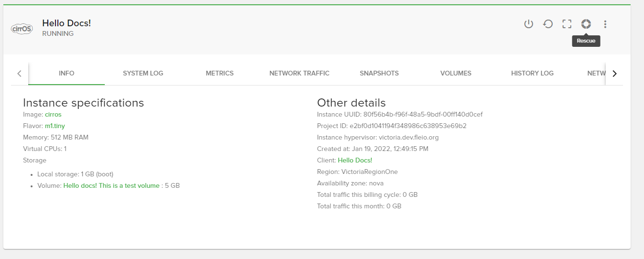Select the Info tab
644x259 pixels.
coord(67,73)
